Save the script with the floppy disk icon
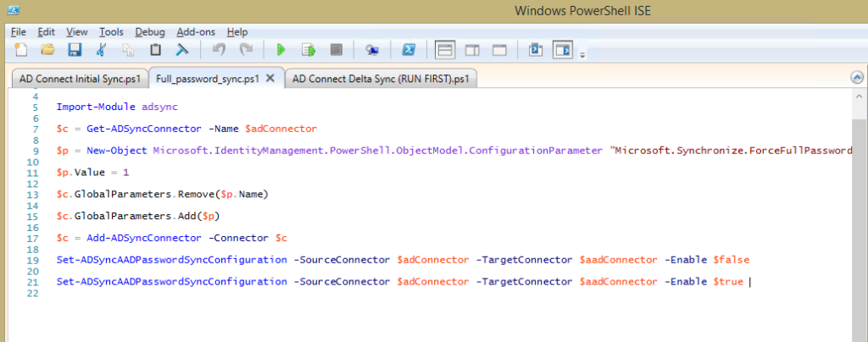Image resolution: width=868 pixels, height=342 pixels. (x=75, y=50)
